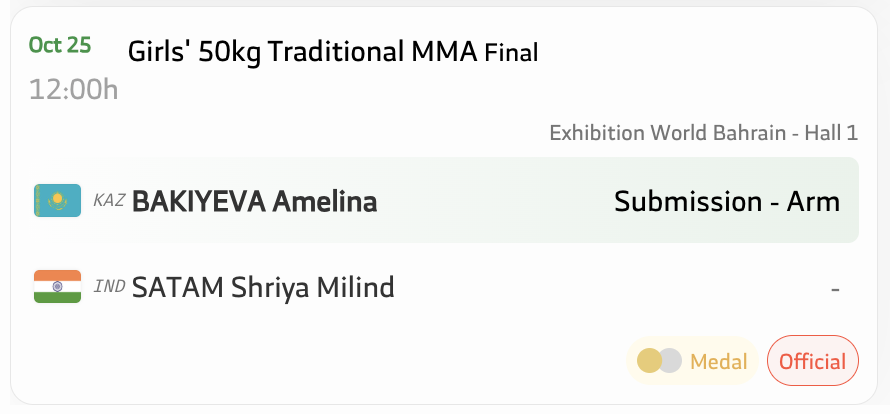This screenshot has width=890, height=414.
Task: Open athlete SATAM Shriya Milind's profile
Action: pyautogui.click(x=263, y=288)
